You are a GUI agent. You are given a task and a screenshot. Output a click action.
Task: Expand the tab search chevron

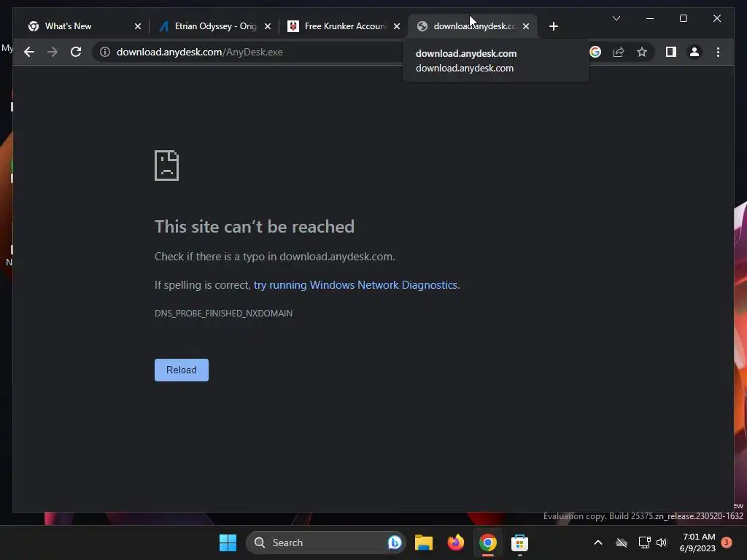click(616, 18)
